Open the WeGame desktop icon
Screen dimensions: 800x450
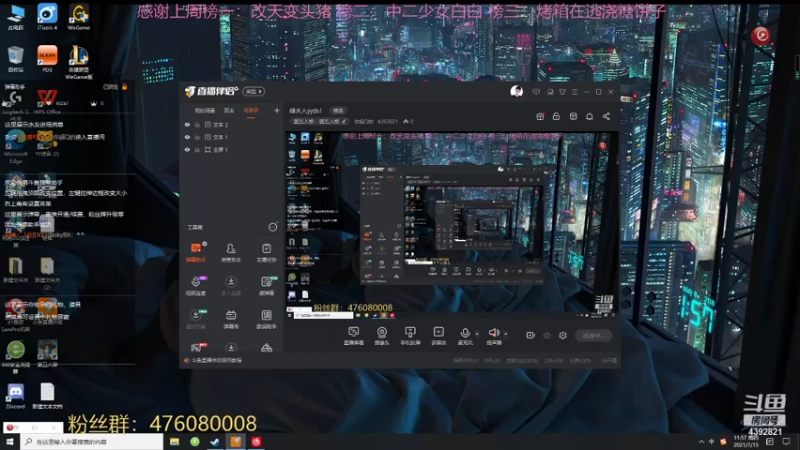click(x=79, y=17)
